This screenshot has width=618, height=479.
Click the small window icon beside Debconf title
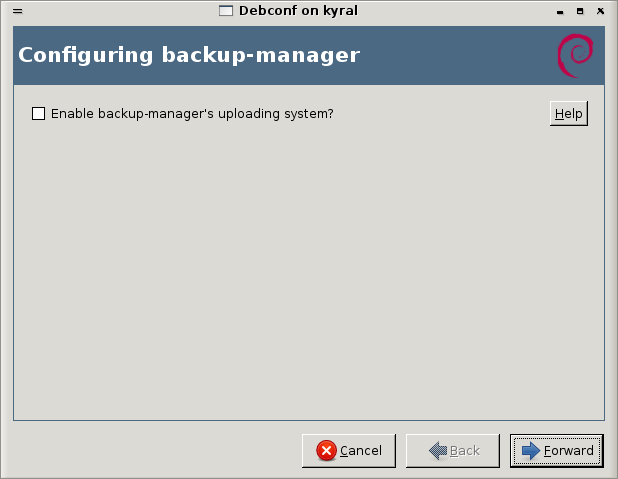pyautogui.click(x=226, y=11)
